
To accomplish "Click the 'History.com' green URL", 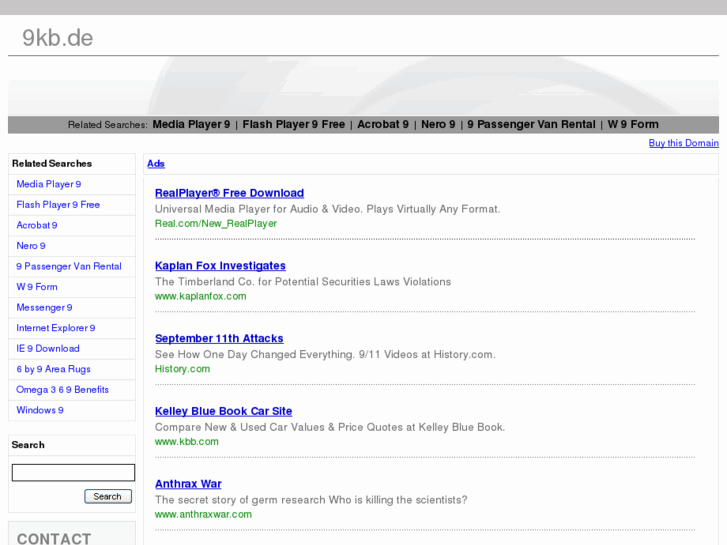I will coord(182,369).
